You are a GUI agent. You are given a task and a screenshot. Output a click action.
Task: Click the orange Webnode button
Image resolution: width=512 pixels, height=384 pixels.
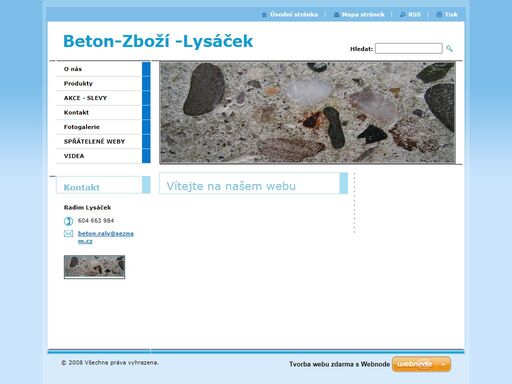click(421, 364)
